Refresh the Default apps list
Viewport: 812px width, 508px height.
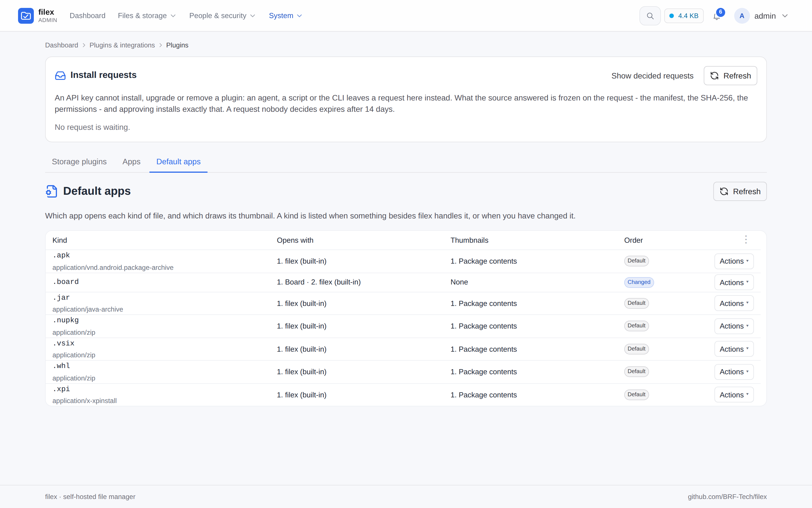point(740,192)
